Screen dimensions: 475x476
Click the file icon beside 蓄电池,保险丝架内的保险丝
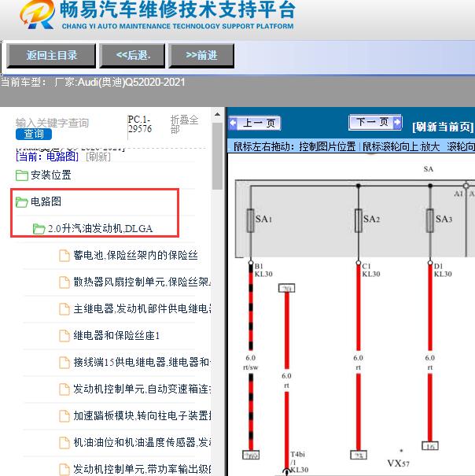pyautogui.click(x=64, y=256)
